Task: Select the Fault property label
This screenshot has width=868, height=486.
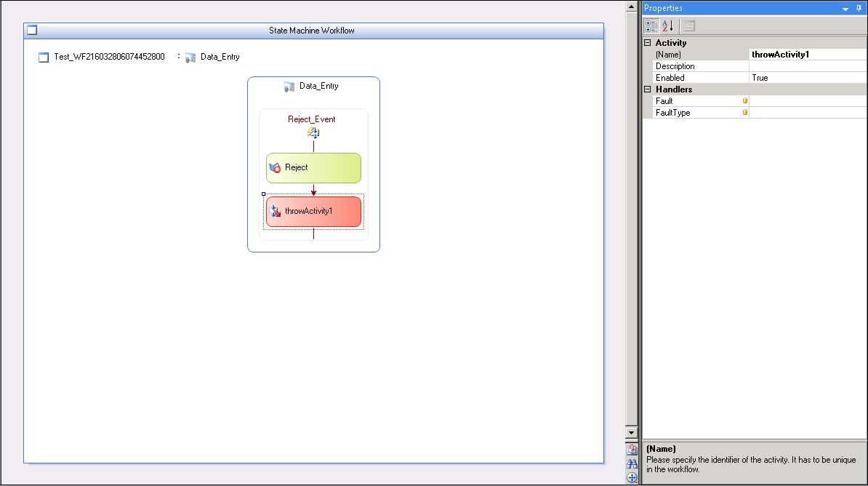Action: pyautogui.click(x=664, y=101)
